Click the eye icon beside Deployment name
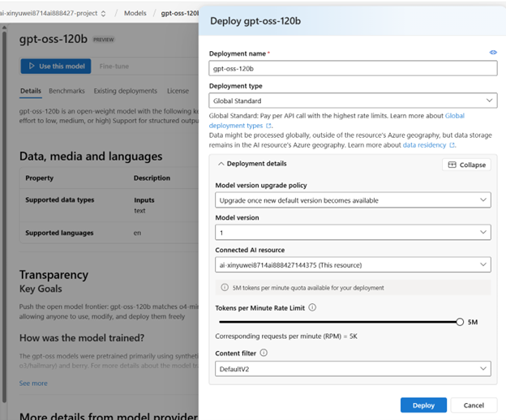 pyautogui.click(x=493, y=53)
